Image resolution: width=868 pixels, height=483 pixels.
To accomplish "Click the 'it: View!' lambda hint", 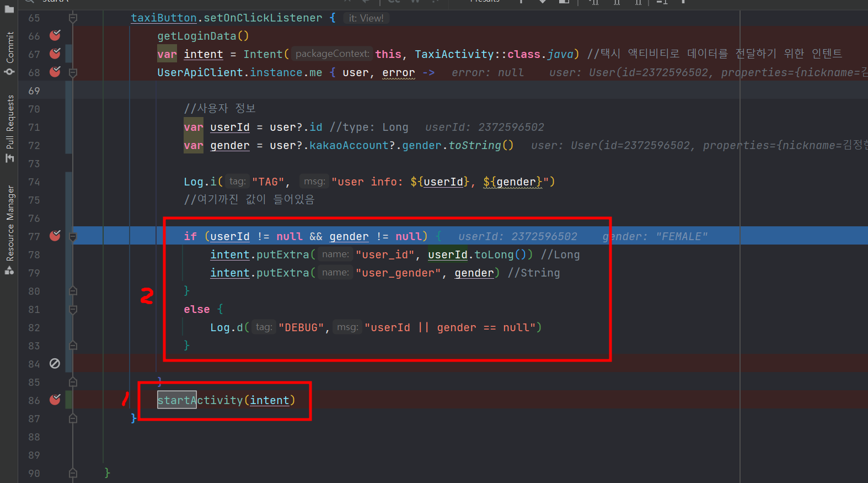I will 366,18.
